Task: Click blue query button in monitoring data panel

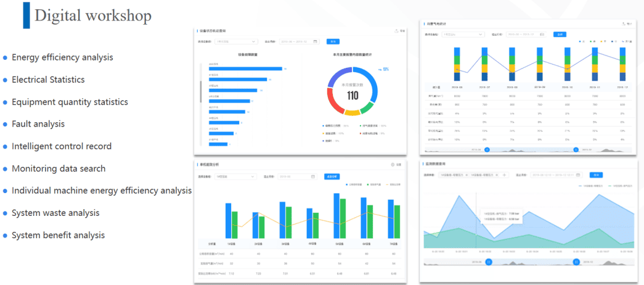Action: [x=596, y=175]
